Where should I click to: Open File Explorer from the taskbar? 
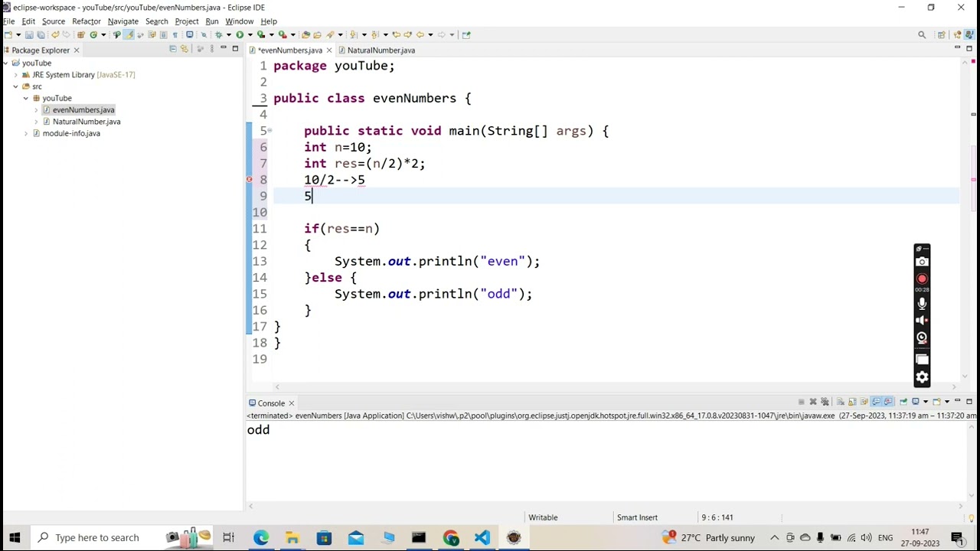[292, 537]
